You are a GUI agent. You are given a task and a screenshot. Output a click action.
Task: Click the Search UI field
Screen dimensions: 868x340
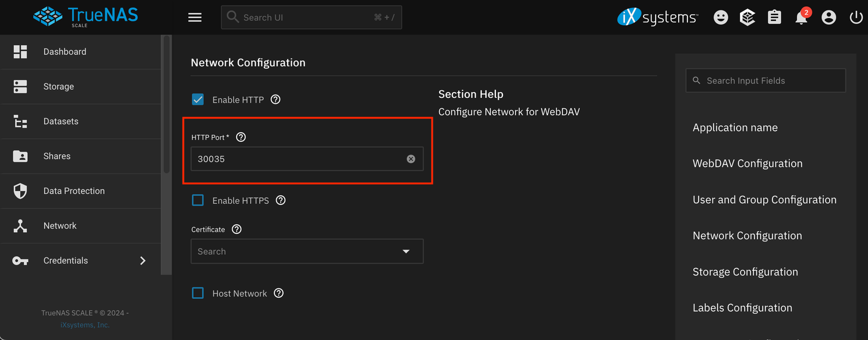click(x=311, y=17)
